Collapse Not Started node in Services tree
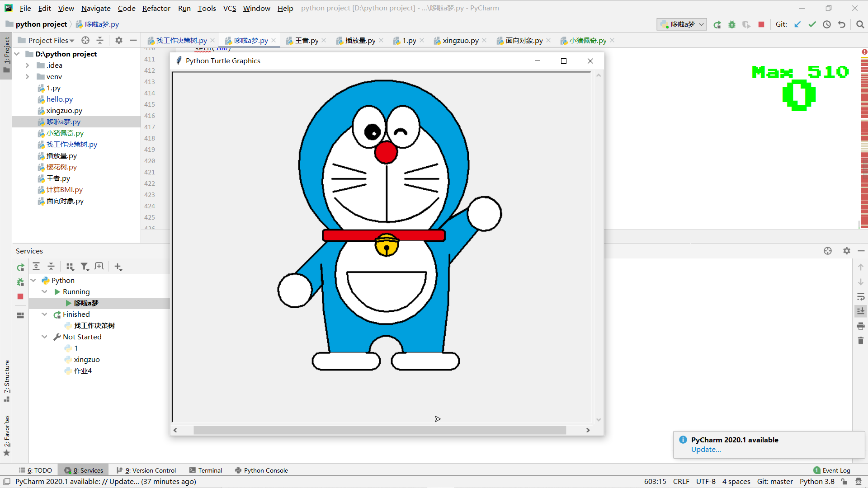 (44, 337)
